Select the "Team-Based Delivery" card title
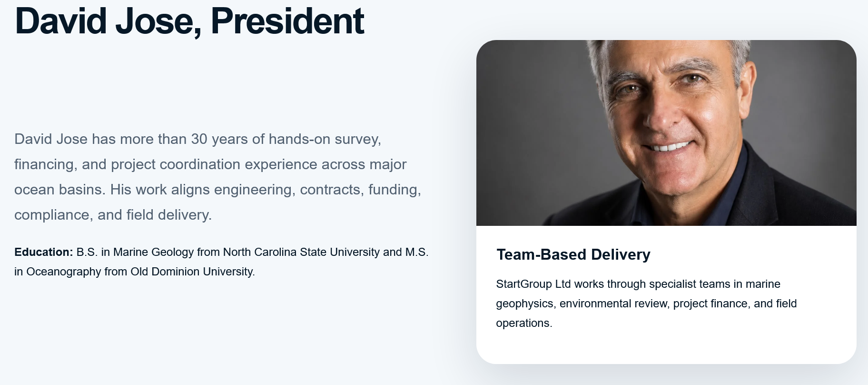 [573, 254]
